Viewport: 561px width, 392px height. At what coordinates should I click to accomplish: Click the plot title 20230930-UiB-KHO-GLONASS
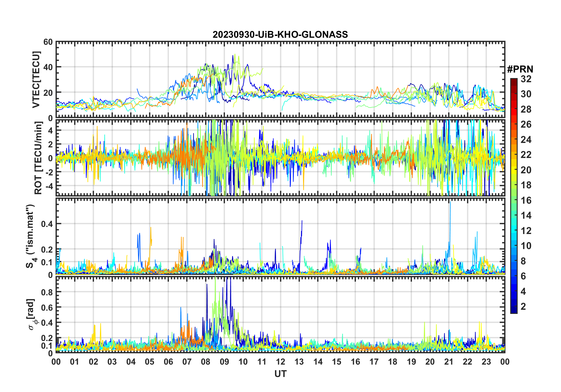point(280,35)
